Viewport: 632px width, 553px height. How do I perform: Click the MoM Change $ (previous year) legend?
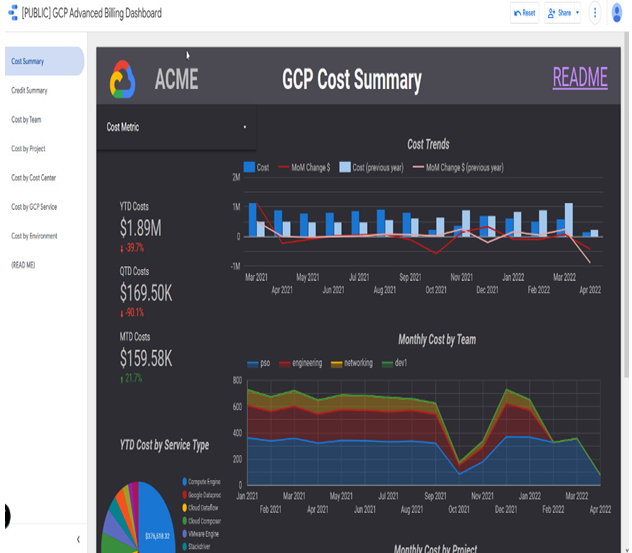458,167
